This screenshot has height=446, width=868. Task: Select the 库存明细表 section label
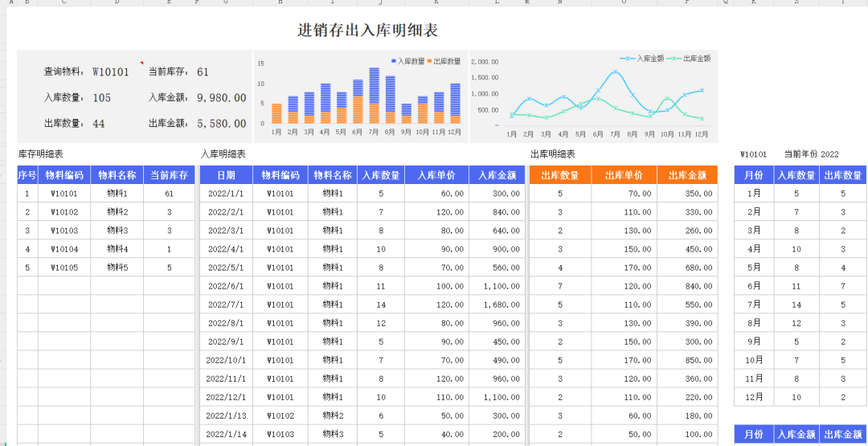tap(40, 154)
